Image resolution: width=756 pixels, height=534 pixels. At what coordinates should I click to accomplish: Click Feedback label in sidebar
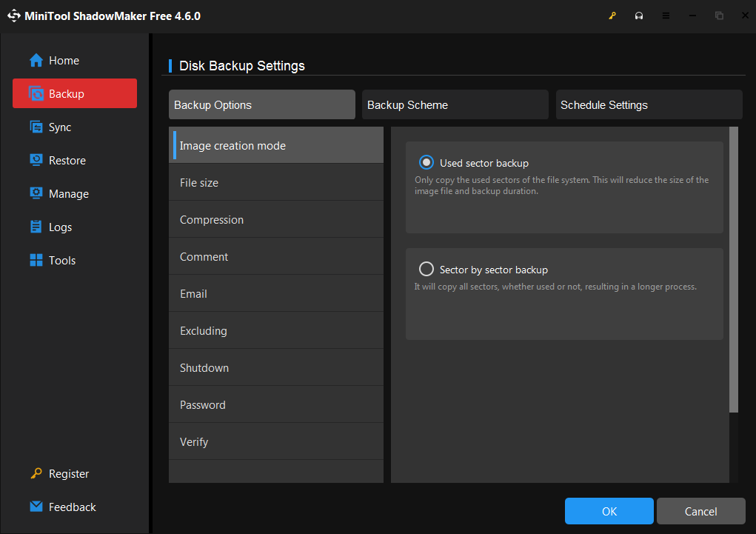(73, 507)
